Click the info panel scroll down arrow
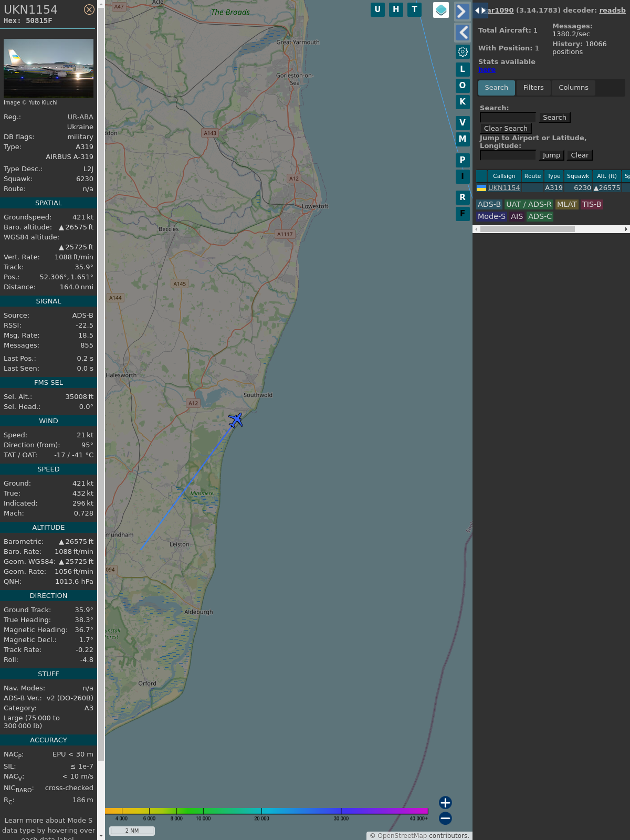This screenshot has height=840, width=630. (101, 836)
